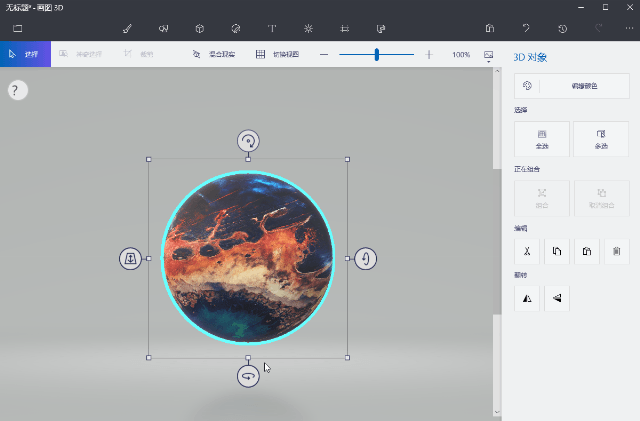Viewport: 640px width, 421px height.
Task: Open the zoom percentage 100% box
Action: 460,55
